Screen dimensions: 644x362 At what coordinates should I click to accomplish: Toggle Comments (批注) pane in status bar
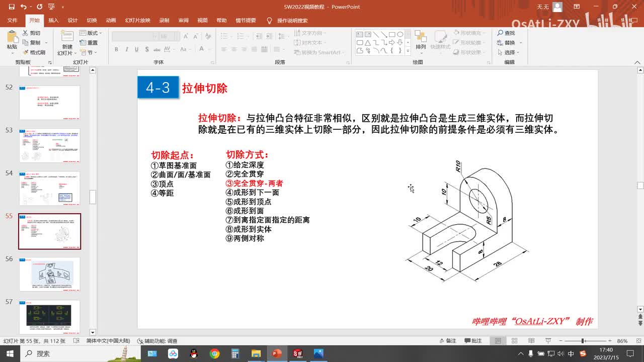[x=472, y=341]
